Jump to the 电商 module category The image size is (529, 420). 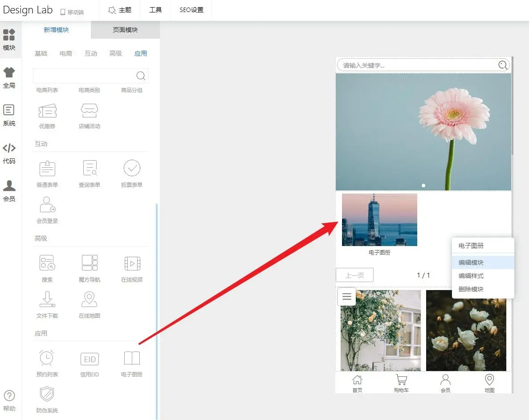pyautogui.click(x=65, y=53)
